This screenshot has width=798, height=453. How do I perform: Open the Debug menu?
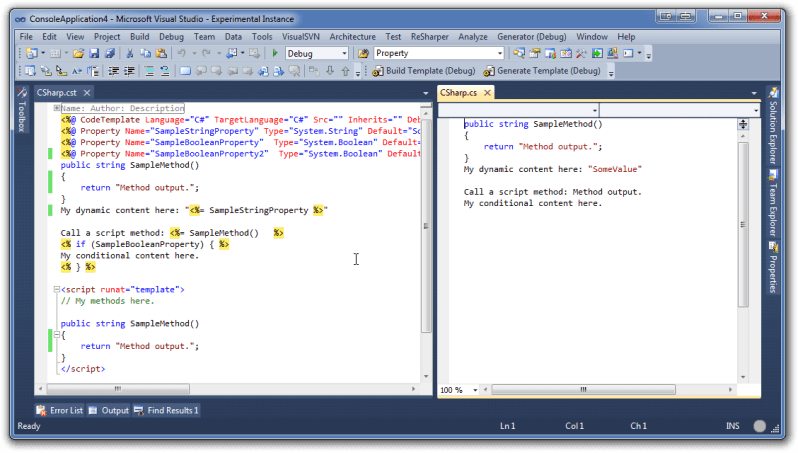[x=171, y=37]
